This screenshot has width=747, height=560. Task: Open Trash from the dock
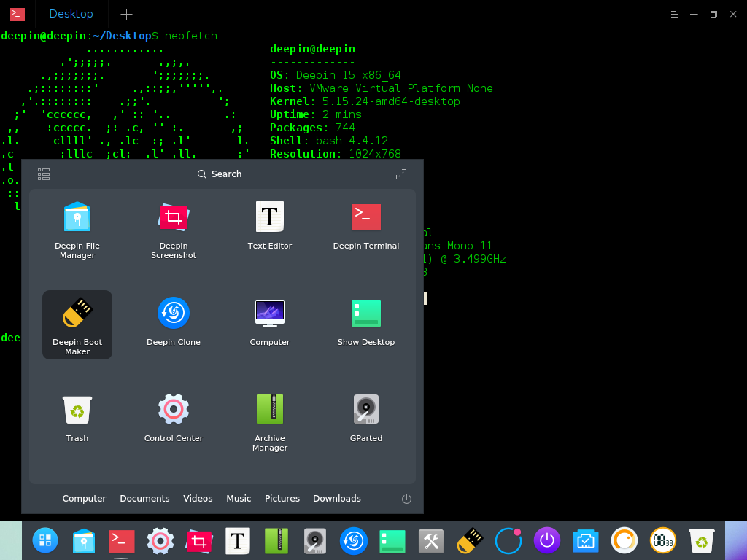click(x=702, y=540)
